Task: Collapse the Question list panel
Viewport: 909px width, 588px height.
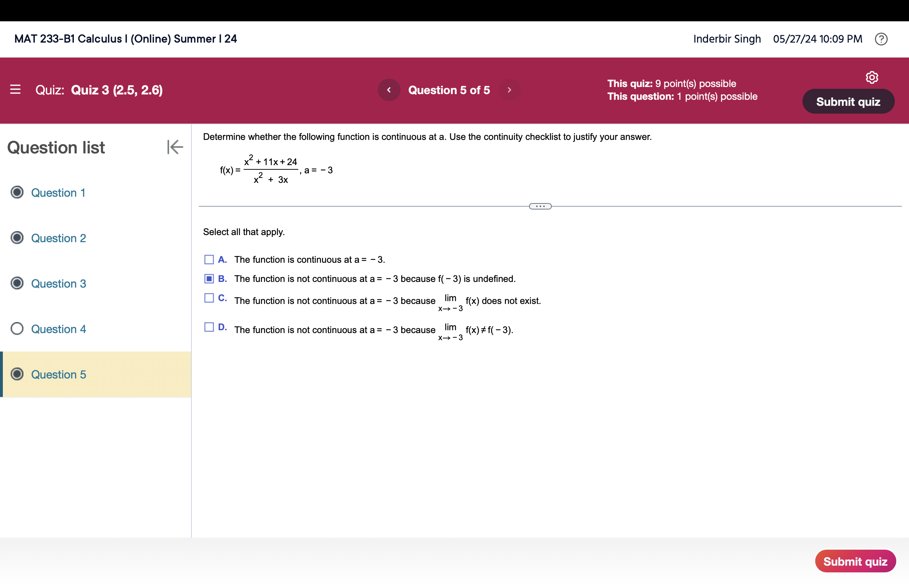Action: [x=175, y=147]
